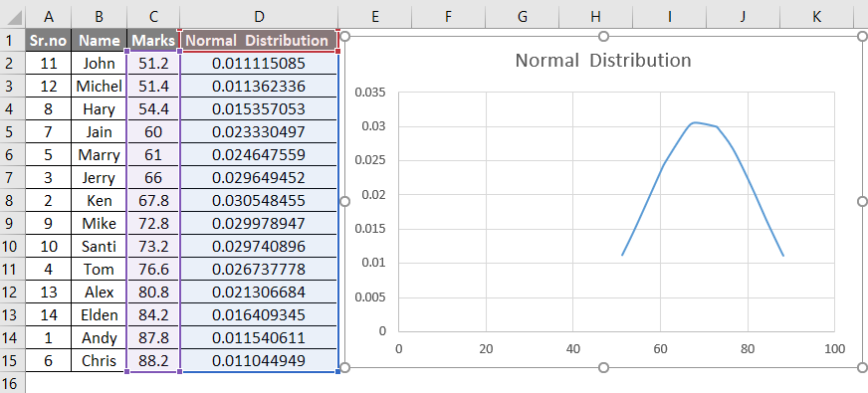
Task: Click the cell with 0.011115085
Action: point(259,63)
